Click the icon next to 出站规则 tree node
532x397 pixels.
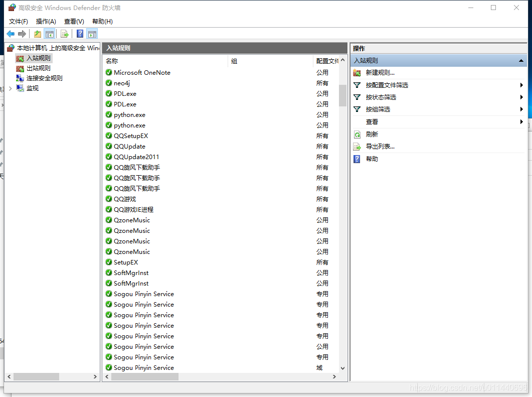click(20, 68)
